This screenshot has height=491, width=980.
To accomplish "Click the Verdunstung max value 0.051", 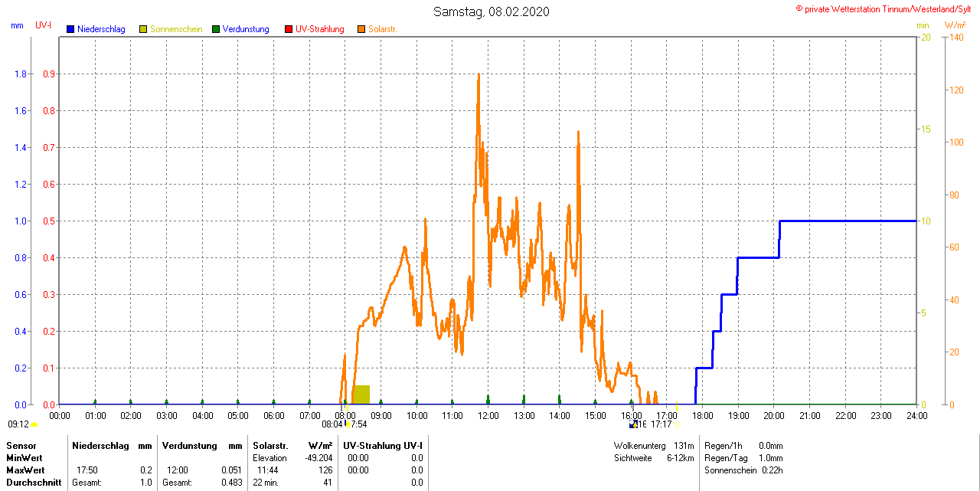I will coord(231,470).
